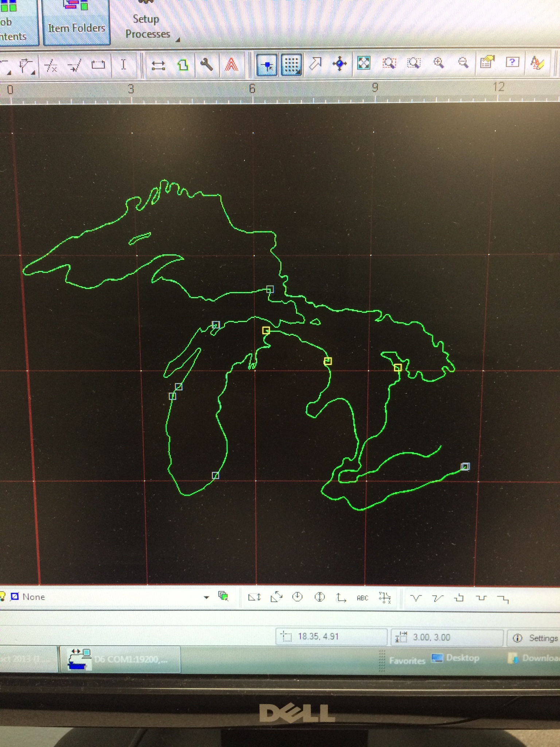560x747 pixels.
Task: Select the downward stair-step line icon
Action: click(503, 599)
